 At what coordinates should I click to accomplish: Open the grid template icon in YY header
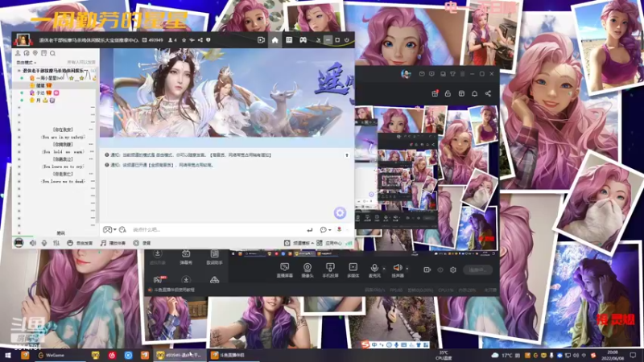[289, 39]
